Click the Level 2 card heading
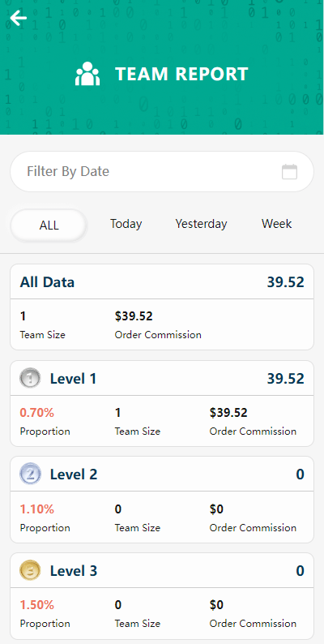324x644 pixels. click(x=74, y=474)
